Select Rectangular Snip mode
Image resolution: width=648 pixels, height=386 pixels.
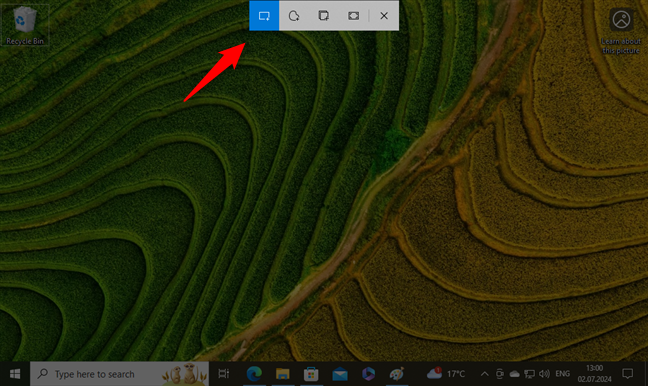tap(264, 16)
